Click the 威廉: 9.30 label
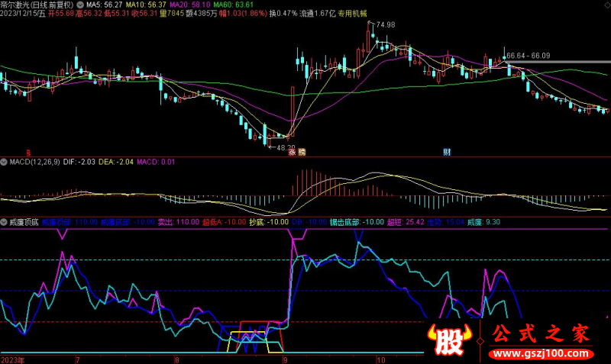 [x=483, y=222]
